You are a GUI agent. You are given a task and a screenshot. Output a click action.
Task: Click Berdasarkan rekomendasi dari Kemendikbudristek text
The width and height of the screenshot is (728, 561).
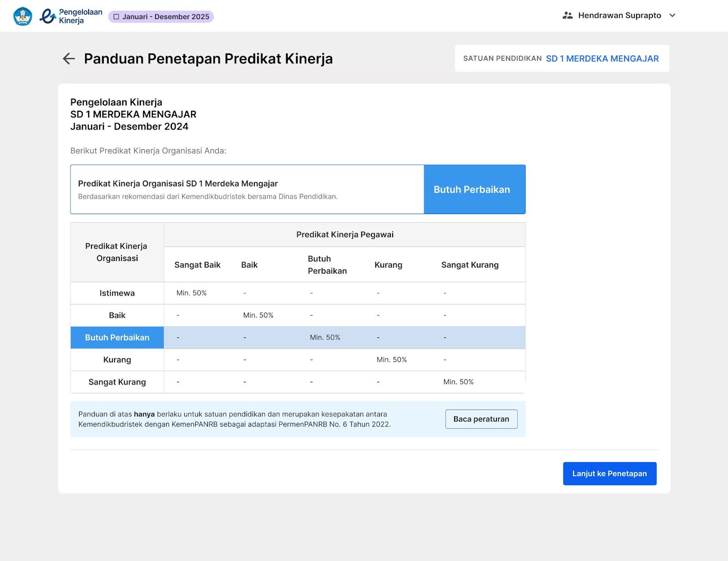[208, 197]
